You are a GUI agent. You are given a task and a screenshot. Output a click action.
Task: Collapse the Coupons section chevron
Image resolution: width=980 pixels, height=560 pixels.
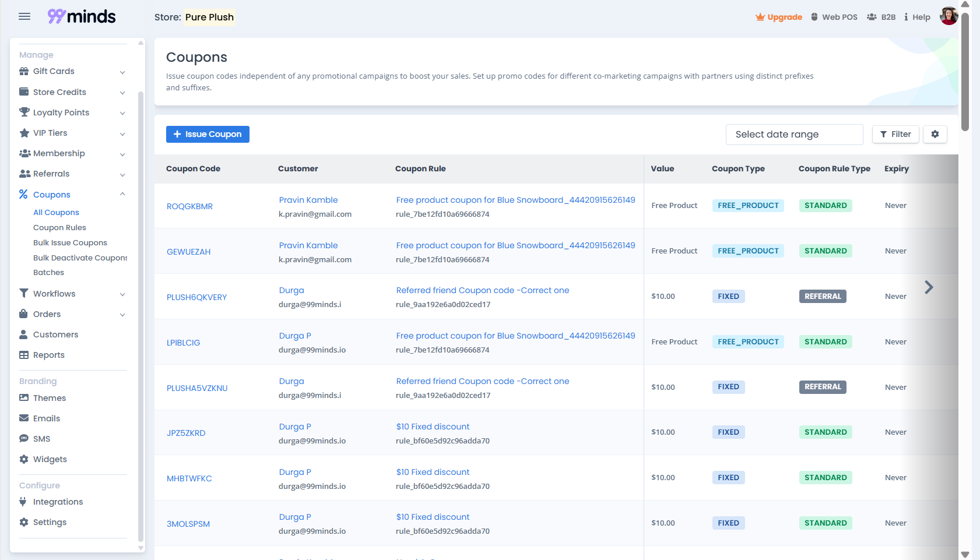122,194
